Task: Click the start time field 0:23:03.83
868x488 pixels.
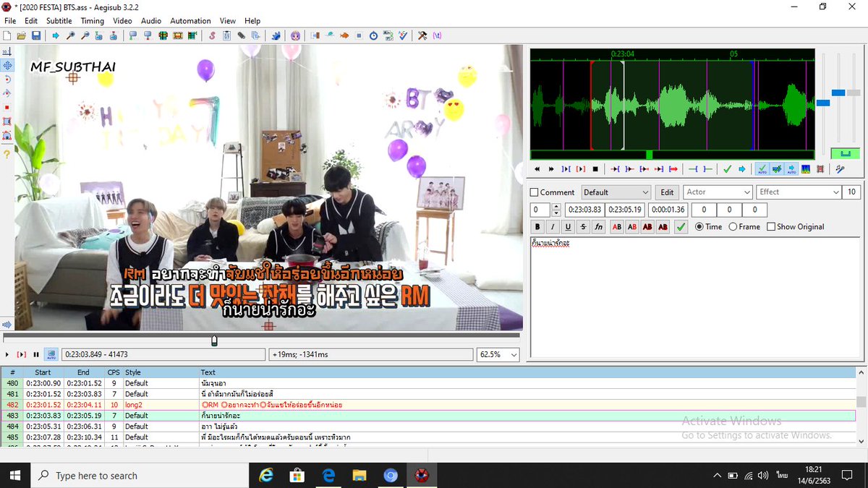Action: click(584, 210)
